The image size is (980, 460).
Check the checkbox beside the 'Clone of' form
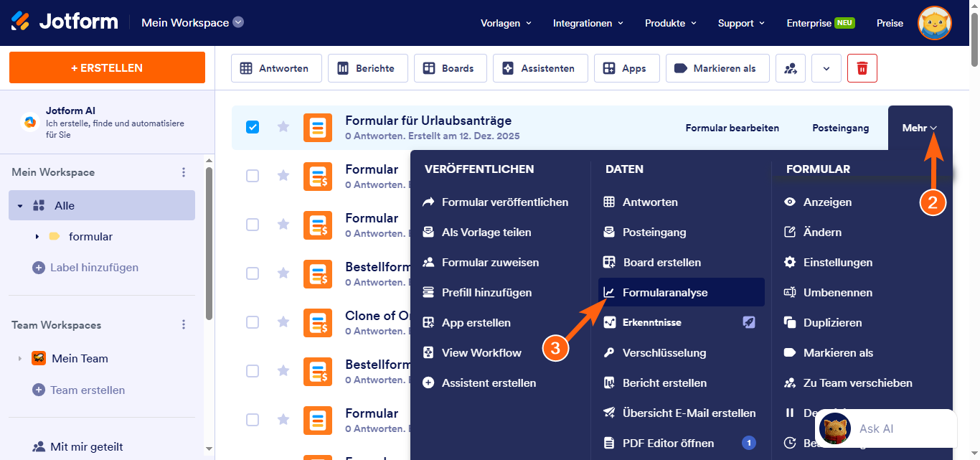[x=253, y=322]
